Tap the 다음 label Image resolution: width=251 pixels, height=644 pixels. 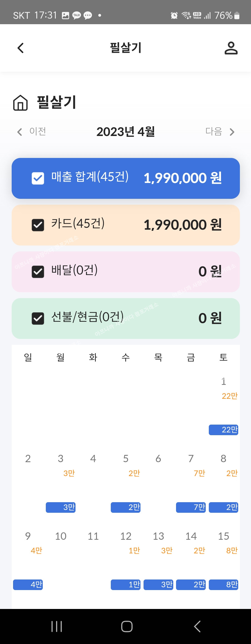point(214,132)
